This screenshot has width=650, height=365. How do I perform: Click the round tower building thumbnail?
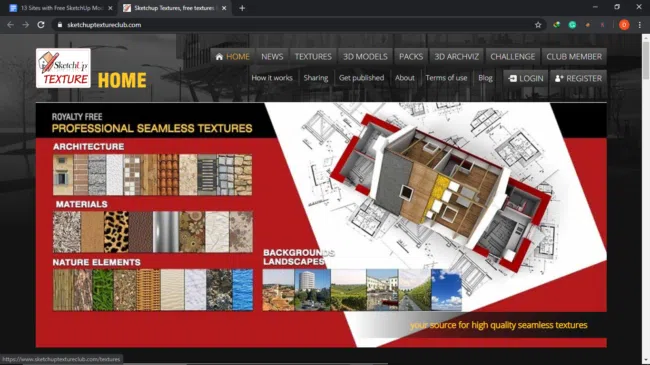[x=313, y=290]
